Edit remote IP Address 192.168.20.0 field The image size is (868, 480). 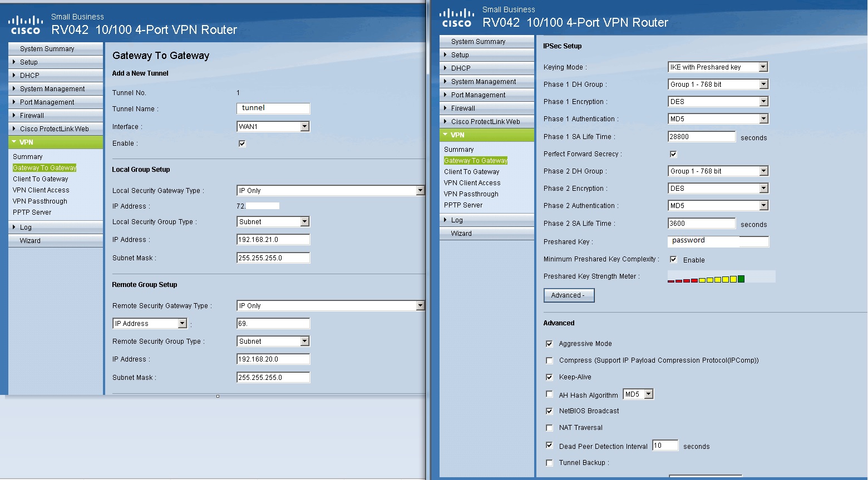coord(273,359)
